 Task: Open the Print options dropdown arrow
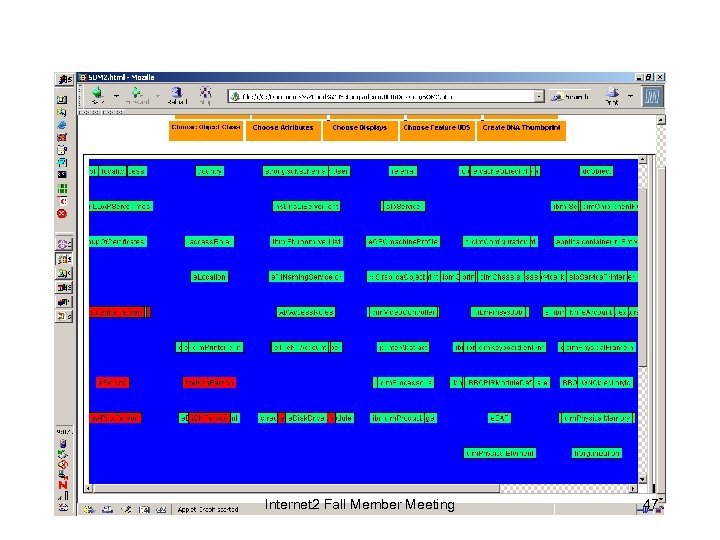pyautogui.click(x=630, y=96)
